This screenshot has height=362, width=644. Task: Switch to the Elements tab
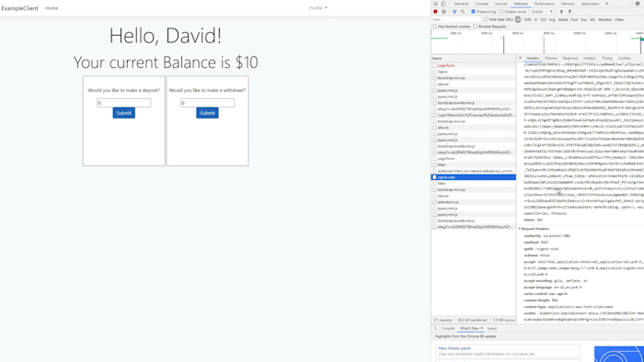461,4
